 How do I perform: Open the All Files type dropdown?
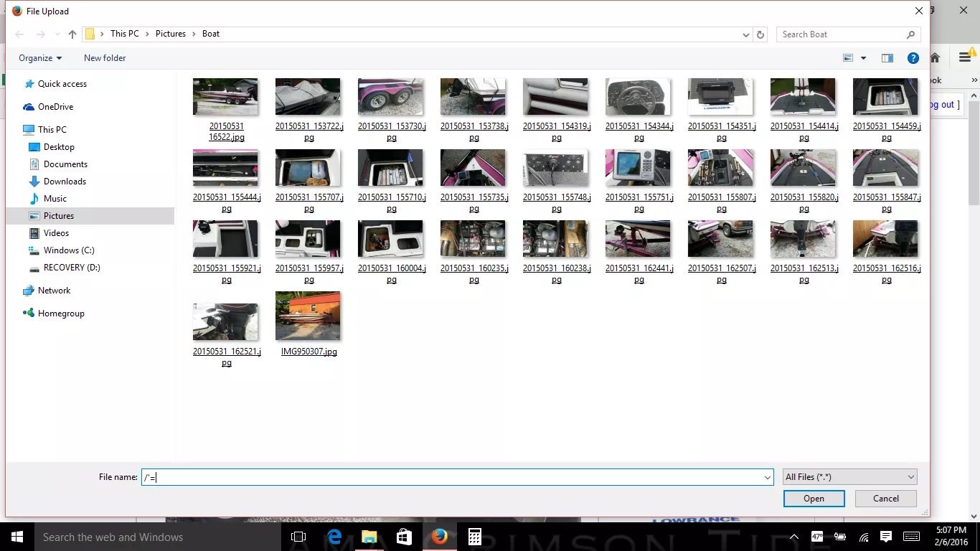(x=849, y=477)
